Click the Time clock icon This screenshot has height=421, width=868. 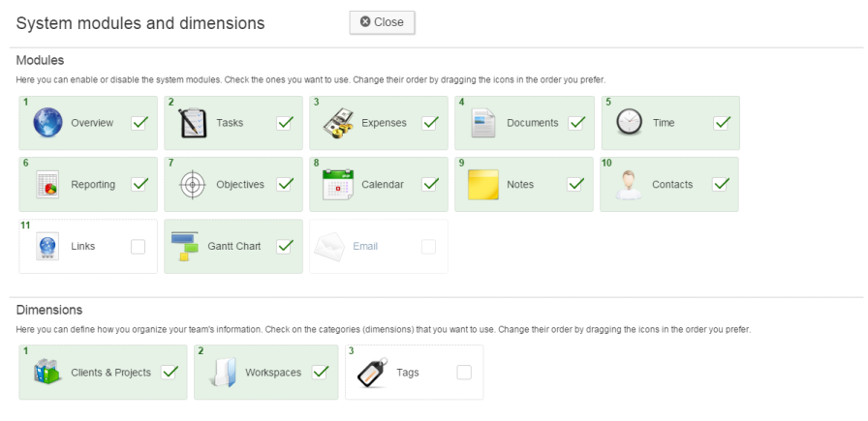coord(629,123)
